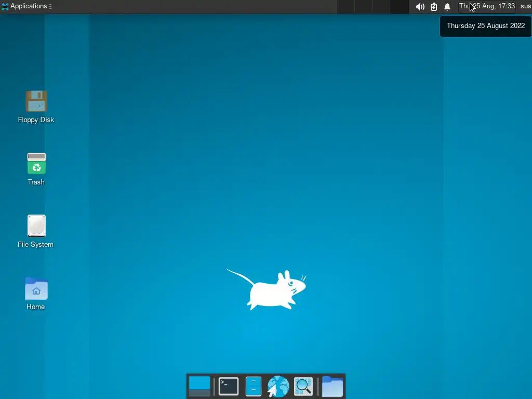The width and height of the screenshot is (532, 399).
Task: Open the File Manager cabinet dock icon
Action: [x=254, y=387]
